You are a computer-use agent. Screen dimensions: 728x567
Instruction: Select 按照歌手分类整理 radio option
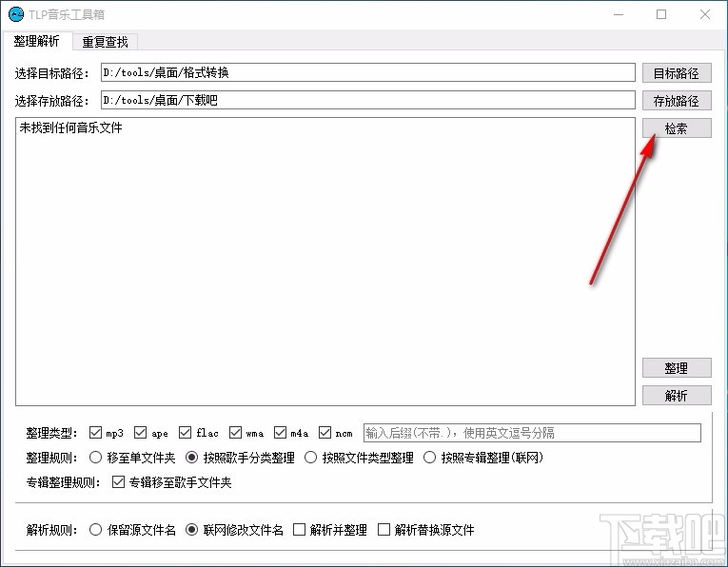191,458
